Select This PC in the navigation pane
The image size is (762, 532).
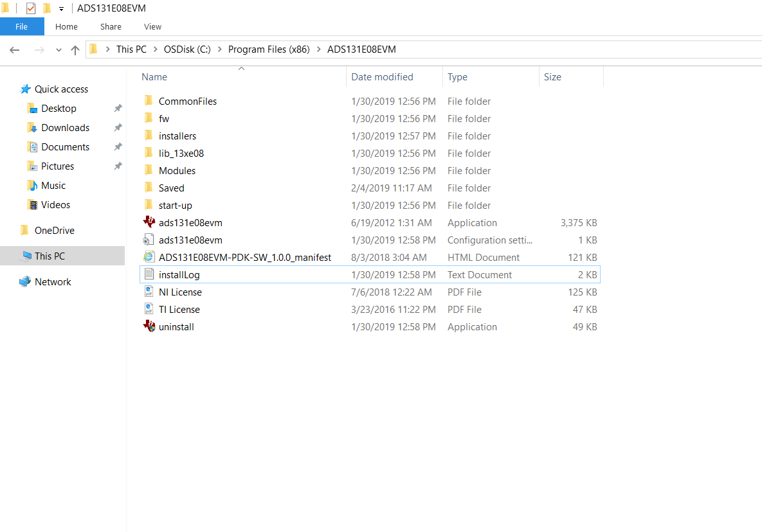[x=62, y=256]
